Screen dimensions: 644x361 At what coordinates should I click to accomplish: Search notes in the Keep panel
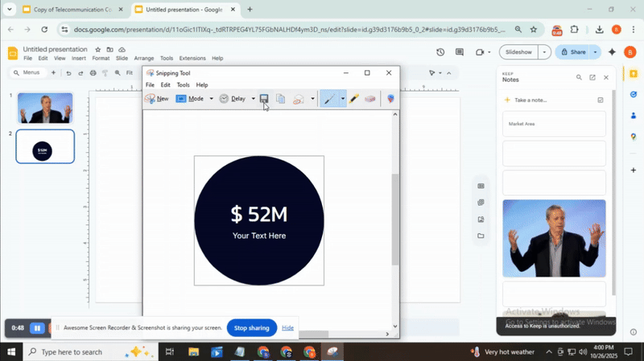point(579,78)
